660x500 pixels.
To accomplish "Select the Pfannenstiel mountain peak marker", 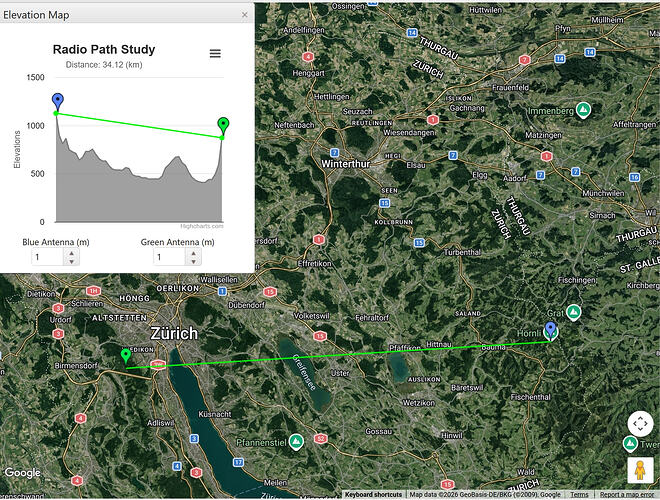I will coord(295,440).
